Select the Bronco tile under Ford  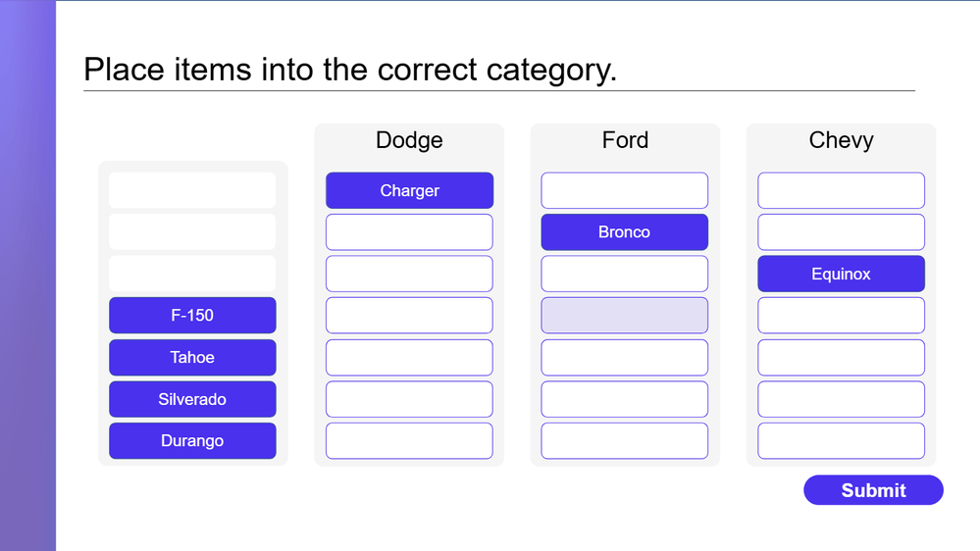(x=624, y=232)
